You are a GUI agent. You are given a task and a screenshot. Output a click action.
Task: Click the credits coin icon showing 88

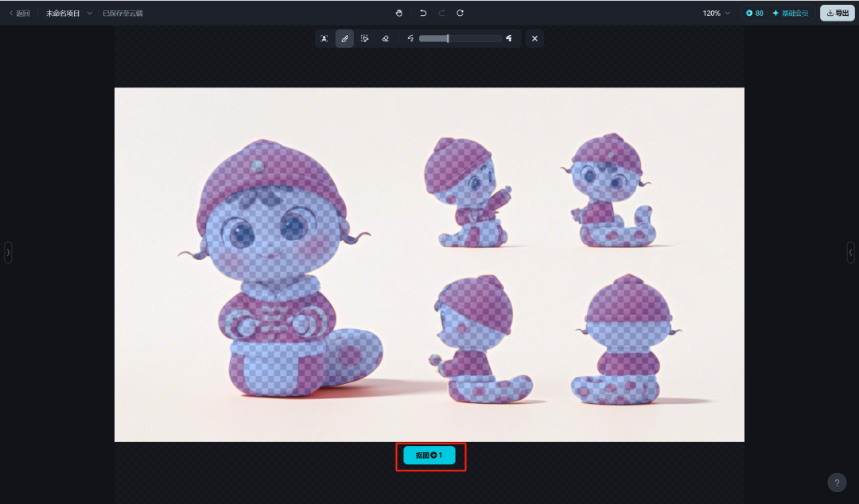[751, 13]
